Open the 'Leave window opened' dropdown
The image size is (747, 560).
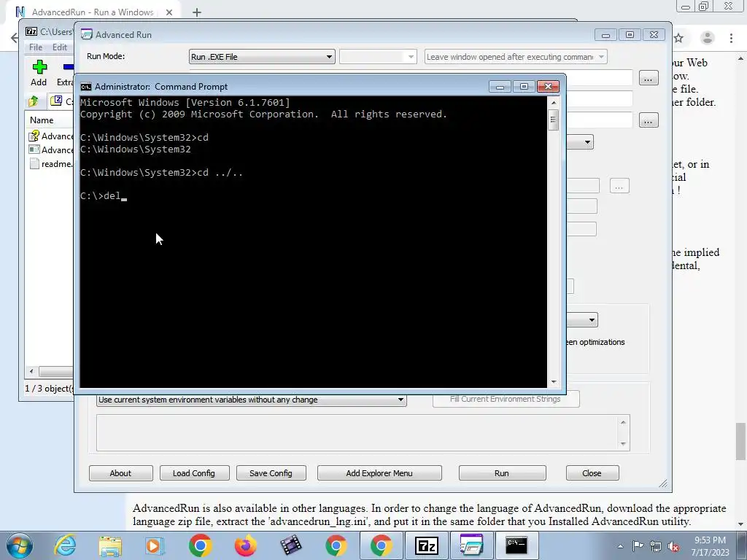pyautogui.click(x=516, y=57)
